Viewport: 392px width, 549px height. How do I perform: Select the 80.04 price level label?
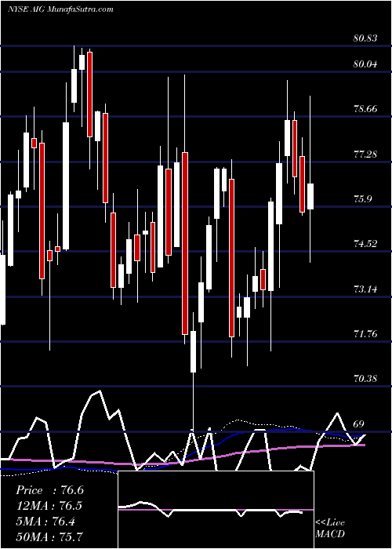[x=365, y=64]
